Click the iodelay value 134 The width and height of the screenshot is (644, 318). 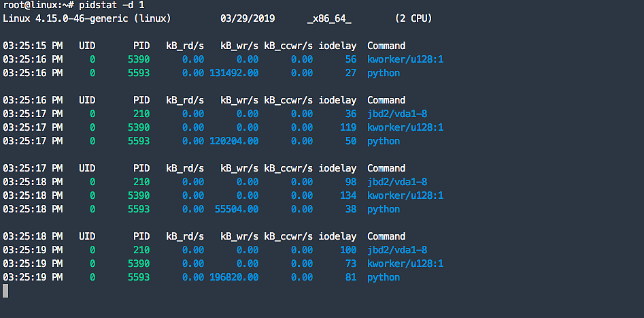(348, 195)
